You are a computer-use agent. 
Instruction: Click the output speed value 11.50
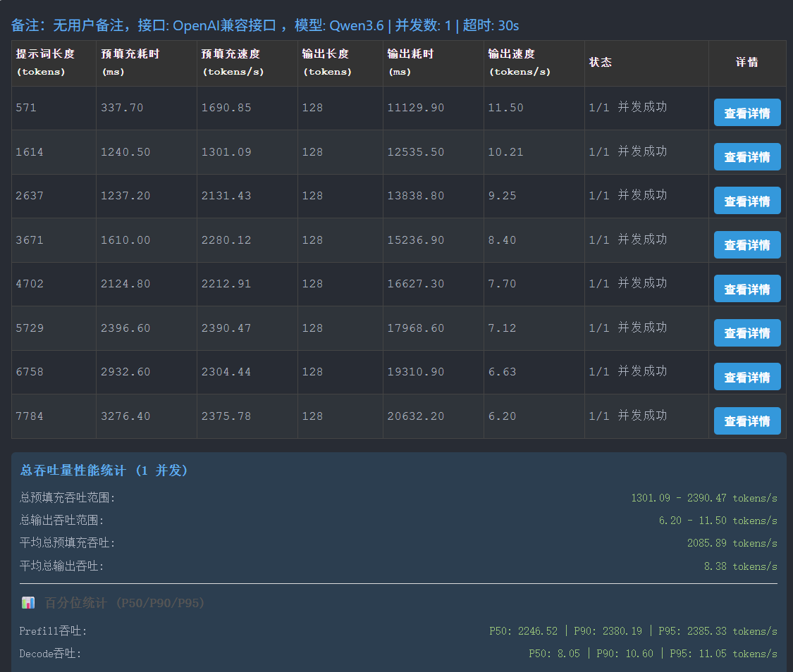(505, 108)
